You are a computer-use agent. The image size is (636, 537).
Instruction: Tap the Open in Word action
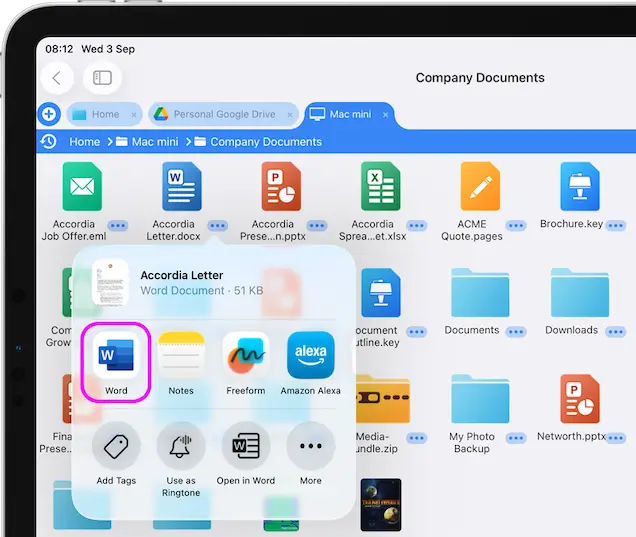[x=246, y=447]
